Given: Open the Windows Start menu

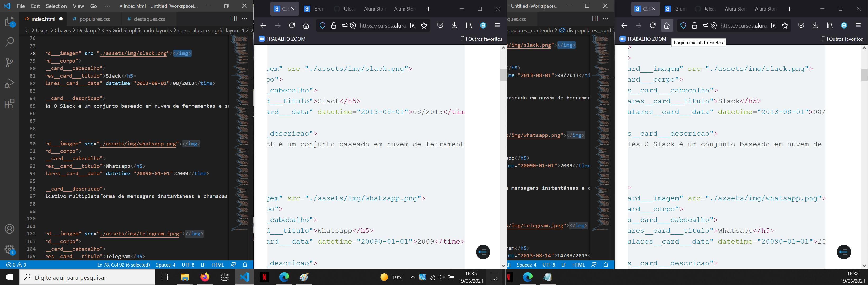Looking at the screenshot, I should [10, 277].
